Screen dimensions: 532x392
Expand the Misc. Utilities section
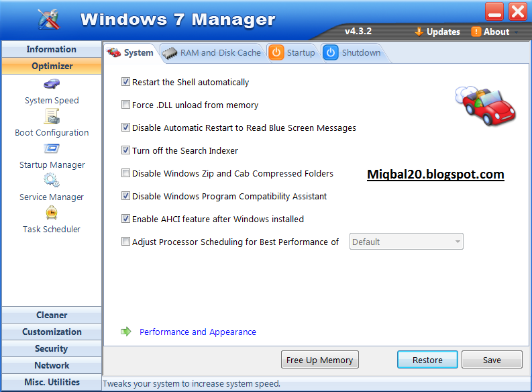click(52, 382)
